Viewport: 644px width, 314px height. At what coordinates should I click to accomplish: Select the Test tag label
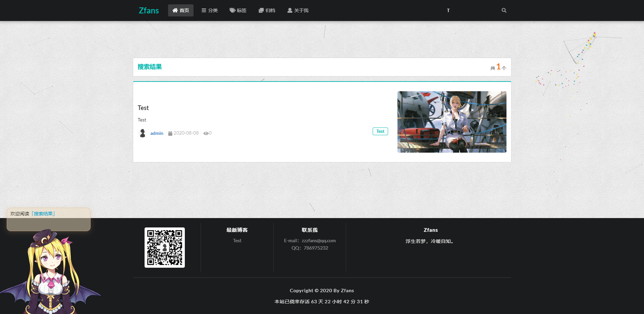pos(380,131)
